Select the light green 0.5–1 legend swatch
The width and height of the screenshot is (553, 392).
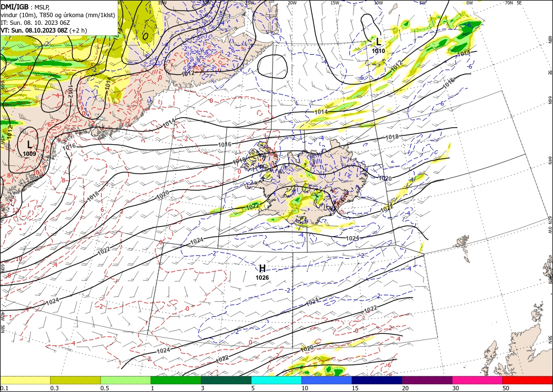126,380
